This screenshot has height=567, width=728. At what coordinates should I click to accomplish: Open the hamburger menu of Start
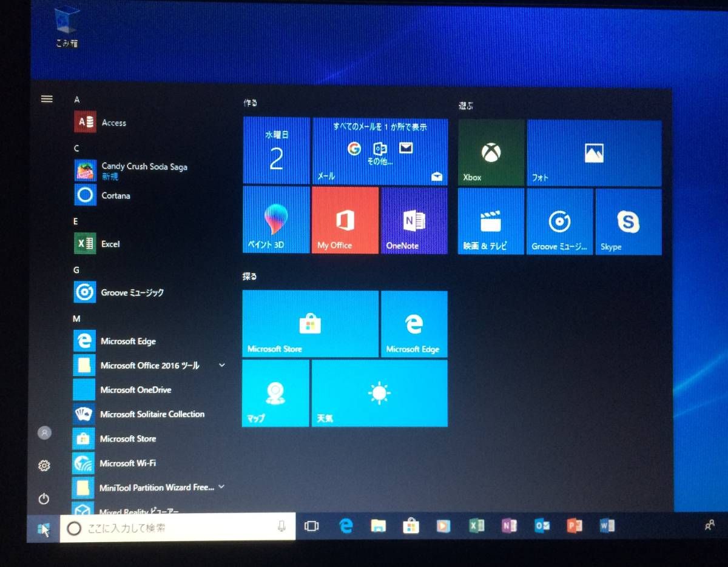(47, 99)
